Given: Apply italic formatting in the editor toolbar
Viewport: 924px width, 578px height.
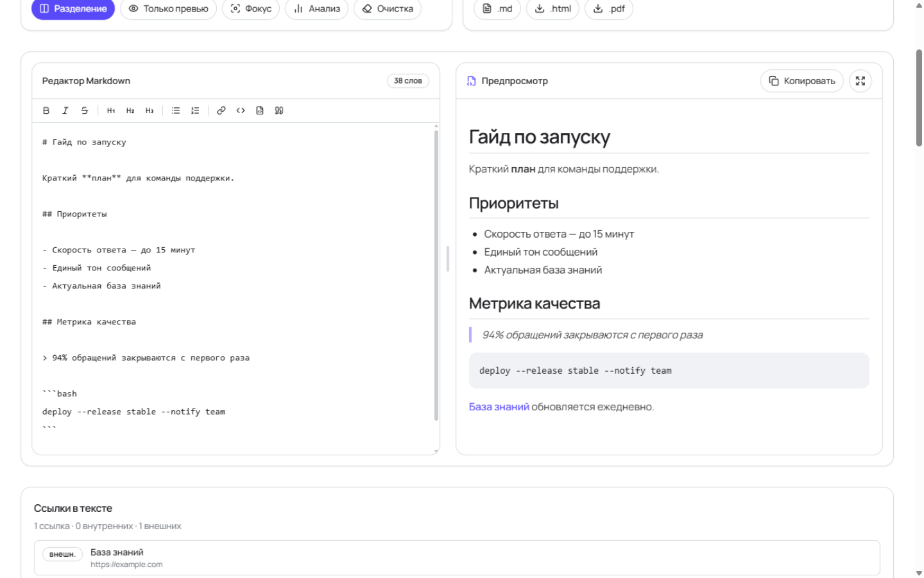Looking at the screenshot, I should point(65,110).
